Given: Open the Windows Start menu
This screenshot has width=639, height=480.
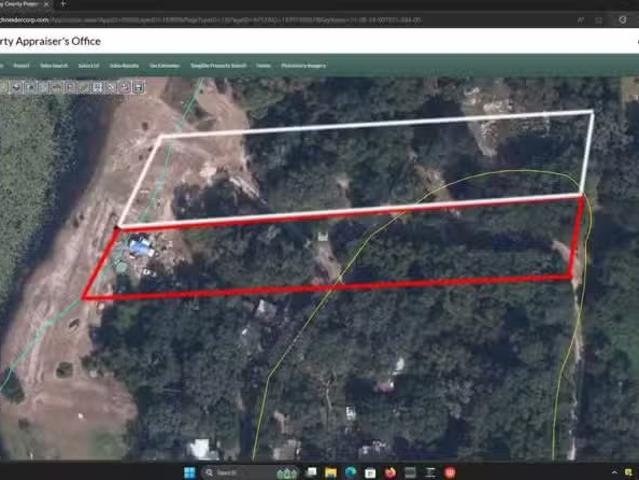Looking at the screenshot, I should (188, 472).
